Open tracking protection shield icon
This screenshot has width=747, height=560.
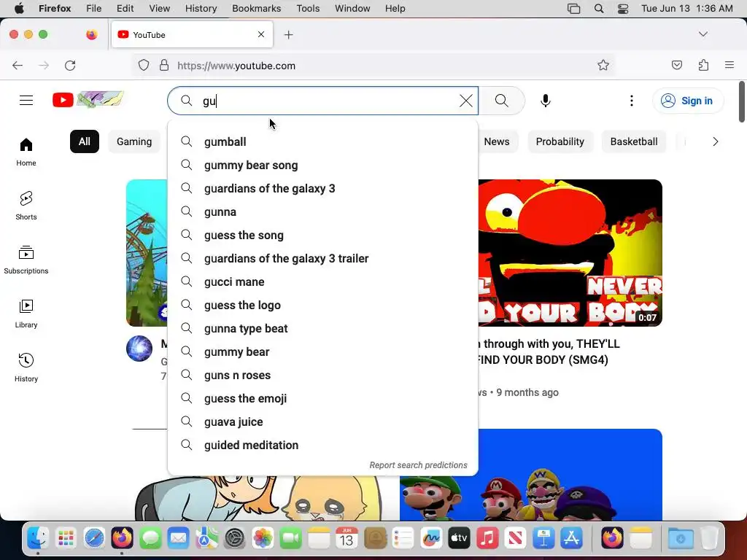pos(144,65)
